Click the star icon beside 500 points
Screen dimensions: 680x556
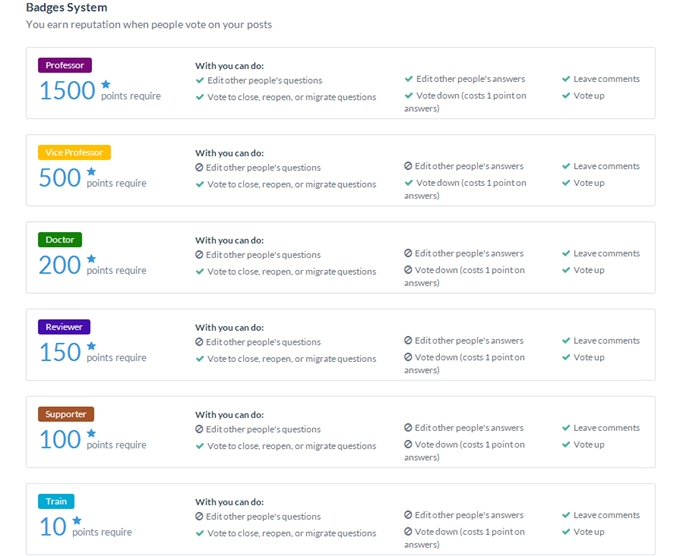tap(92, 172)
